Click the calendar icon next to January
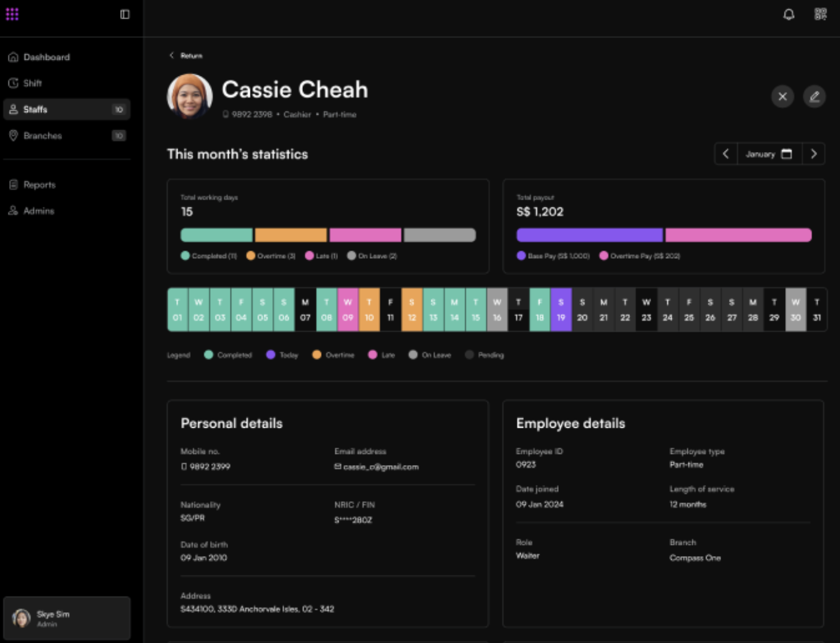The height and width of the screenshot is (643, 840). click(x=786, y=154)
